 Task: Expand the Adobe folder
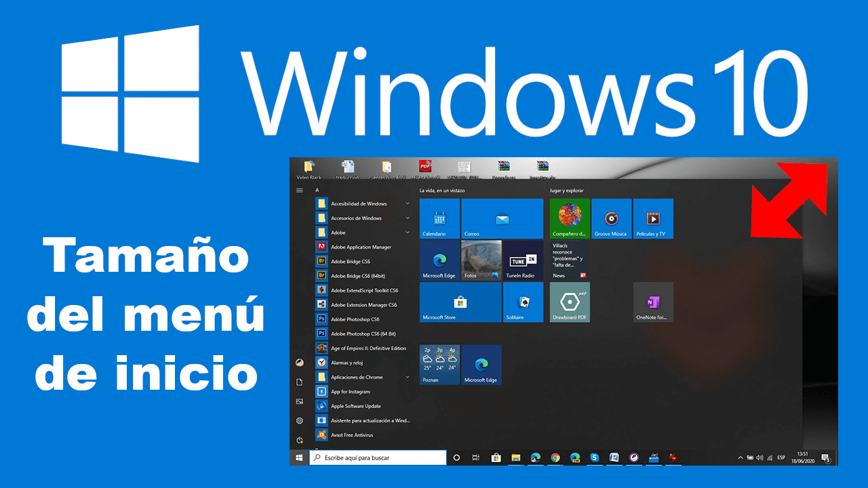(363, 232)
